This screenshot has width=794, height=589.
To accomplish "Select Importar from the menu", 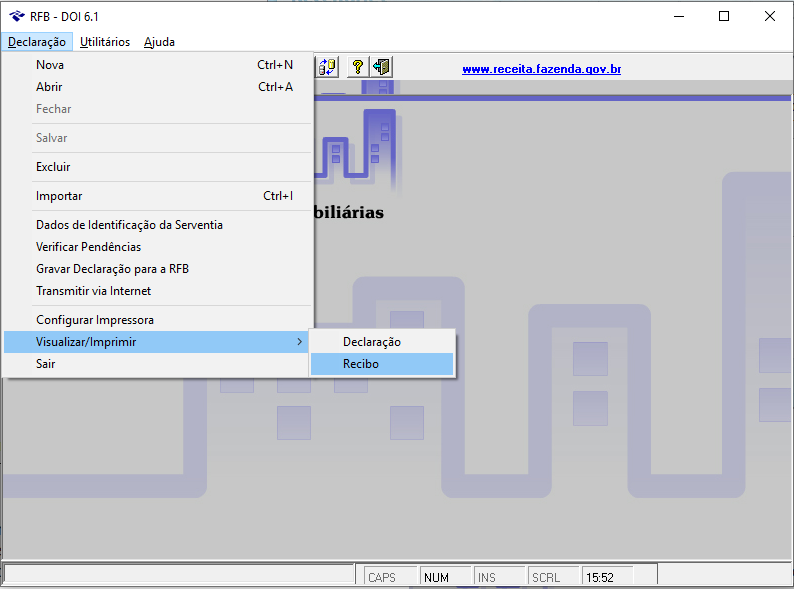I will point(157,195).
